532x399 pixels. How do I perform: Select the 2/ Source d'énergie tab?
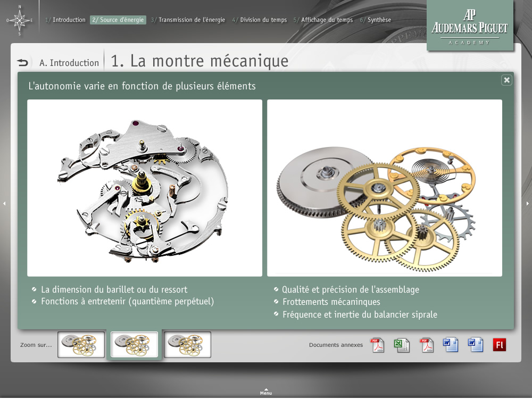click(x=118, y=20)
